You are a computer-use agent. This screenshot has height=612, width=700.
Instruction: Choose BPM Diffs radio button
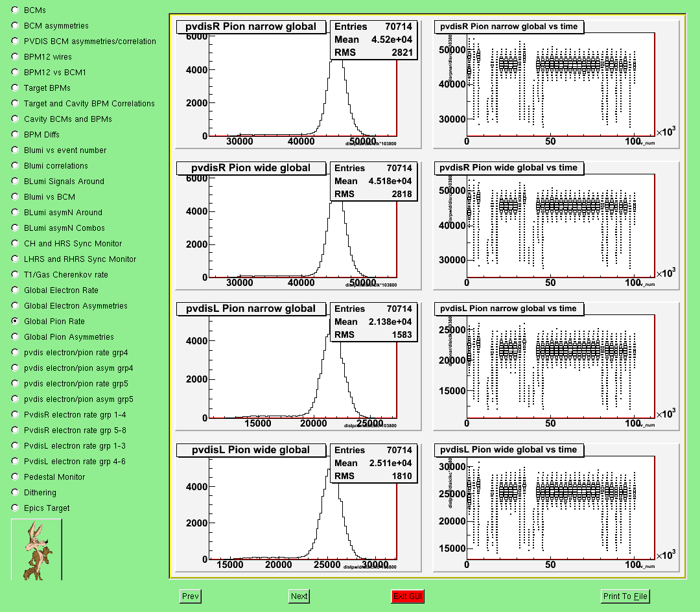click(15, 134)
